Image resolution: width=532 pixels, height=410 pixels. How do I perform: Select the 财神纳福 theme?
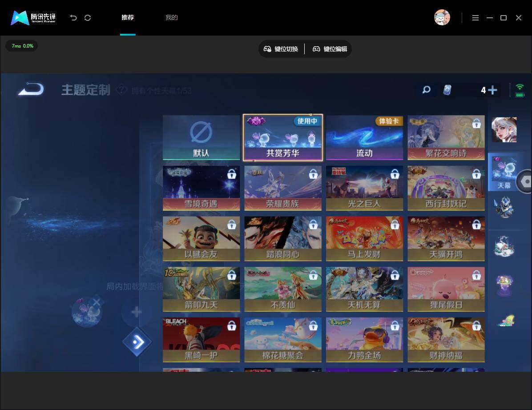pos(446,339)
